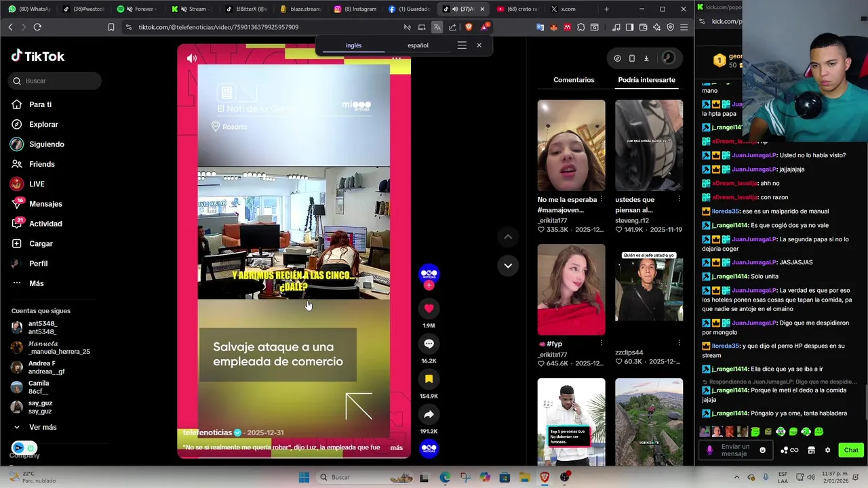
Task: Like the video with heart icon
Action: click(429, 308)
